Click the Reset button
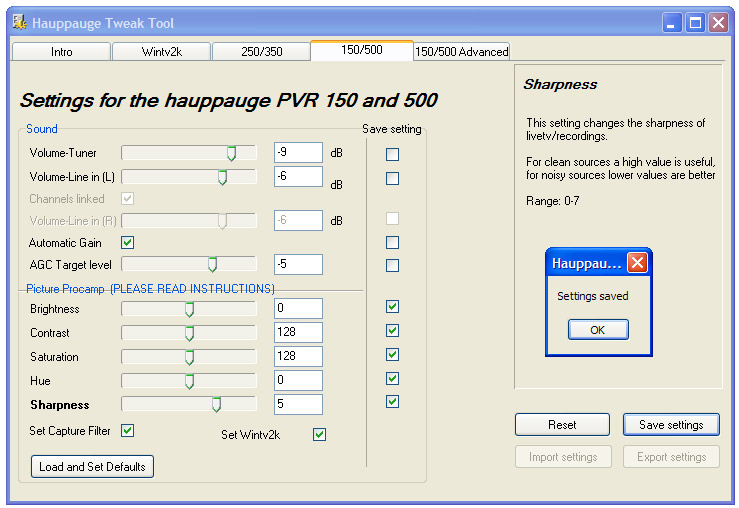Screen dimensions: 739x508 point(562,425)
